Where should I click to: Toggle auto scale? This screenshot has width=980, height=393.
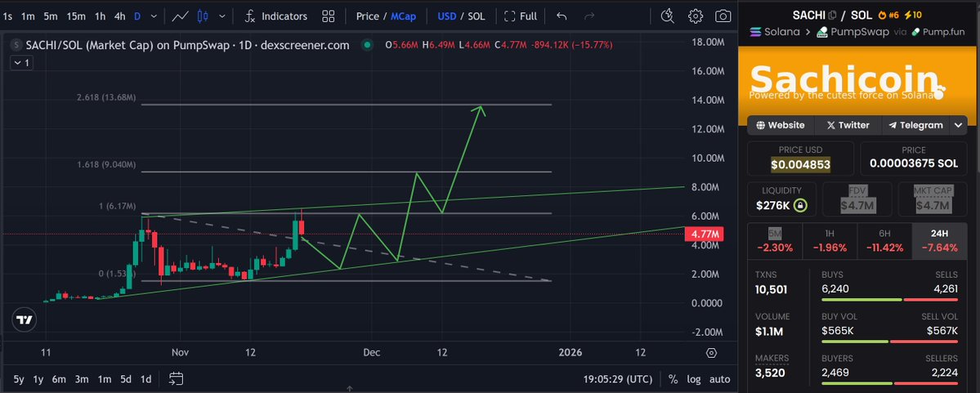(x=719, y=378)
